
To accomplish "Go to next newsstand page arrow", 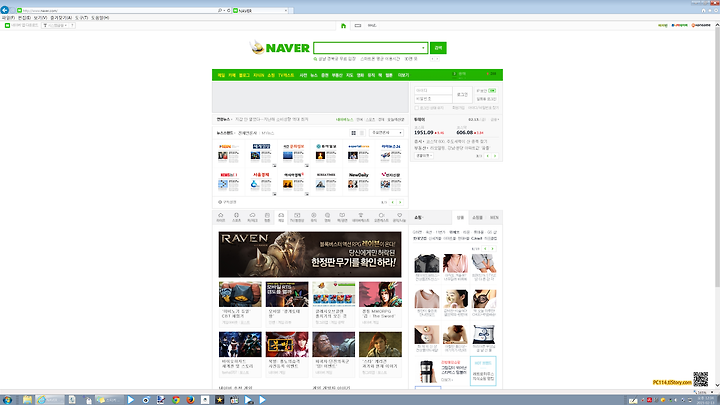I will point(400,202).
